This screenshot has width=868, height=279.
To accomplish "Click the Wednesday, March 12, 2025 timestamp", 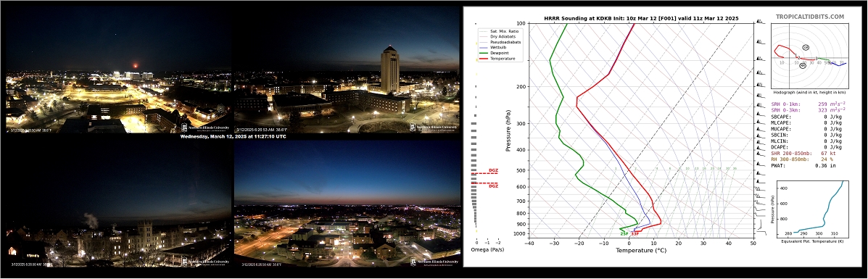I will coord(233,136).
